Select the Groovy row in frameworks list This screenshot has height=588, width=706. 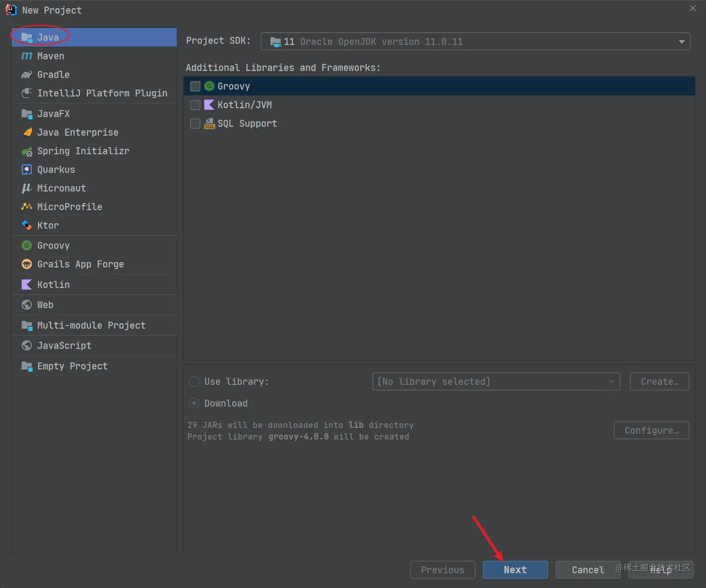coord(439,86)
